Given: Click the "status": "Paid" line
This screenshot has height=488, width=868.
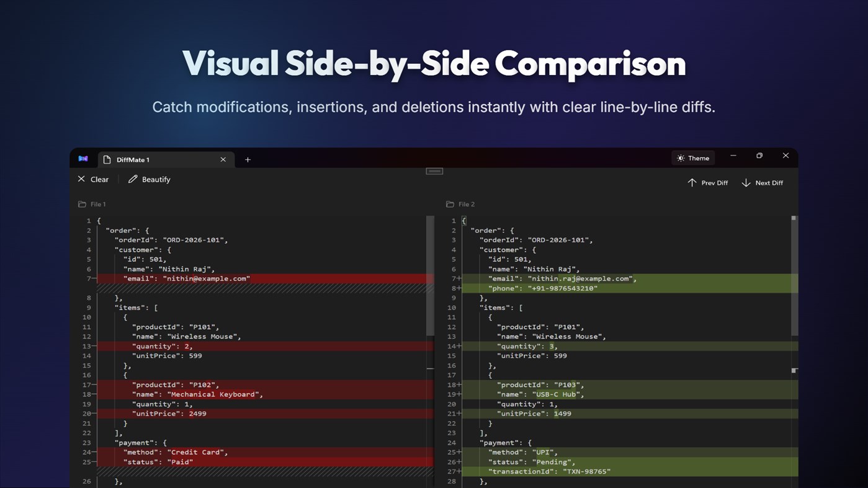Looking at the screenshot, I should [x=265, y=462].
